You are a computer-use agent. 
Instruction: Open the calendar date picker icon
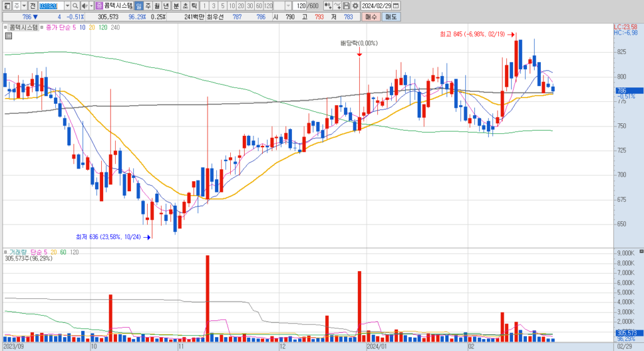click(x=396, y=6)
